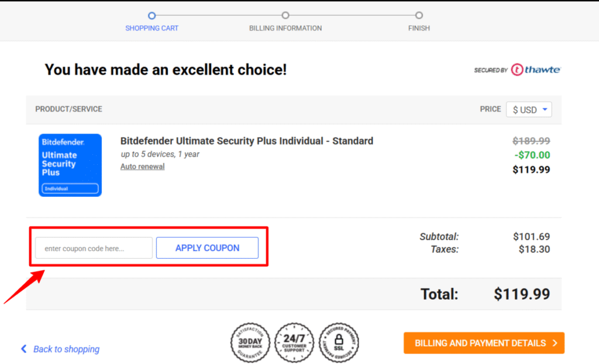Select the Shopping Cart step label
The width and height of the screenshot is (599, 364).
point(152,28)
